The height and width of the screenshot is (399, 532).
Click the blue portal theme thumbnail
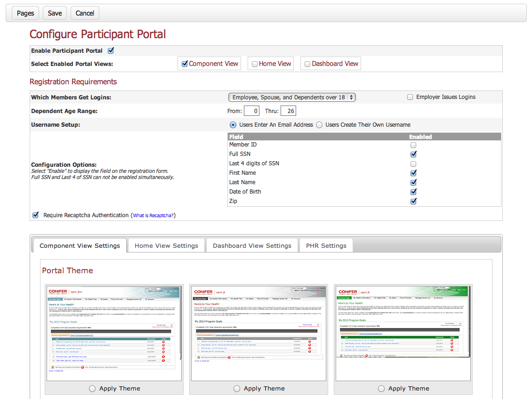point(114,333)
